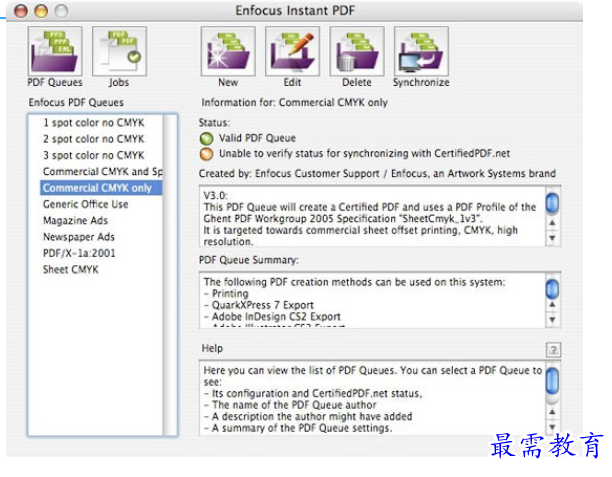
Task: Close the Enfocus Instant PDF window
Action: pyautogui.click(x=21, y=11)
